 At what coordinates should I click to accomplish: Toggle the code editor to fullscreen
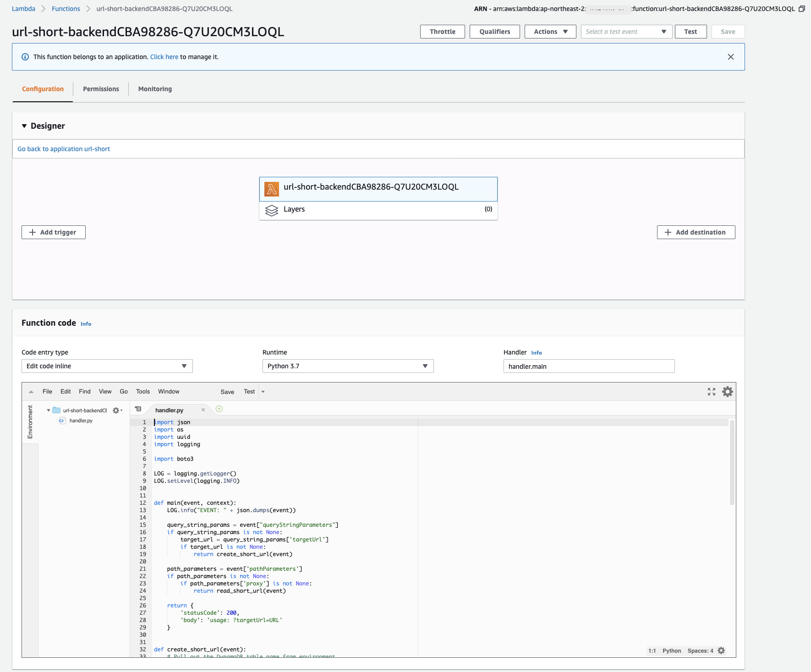[712, 392]
